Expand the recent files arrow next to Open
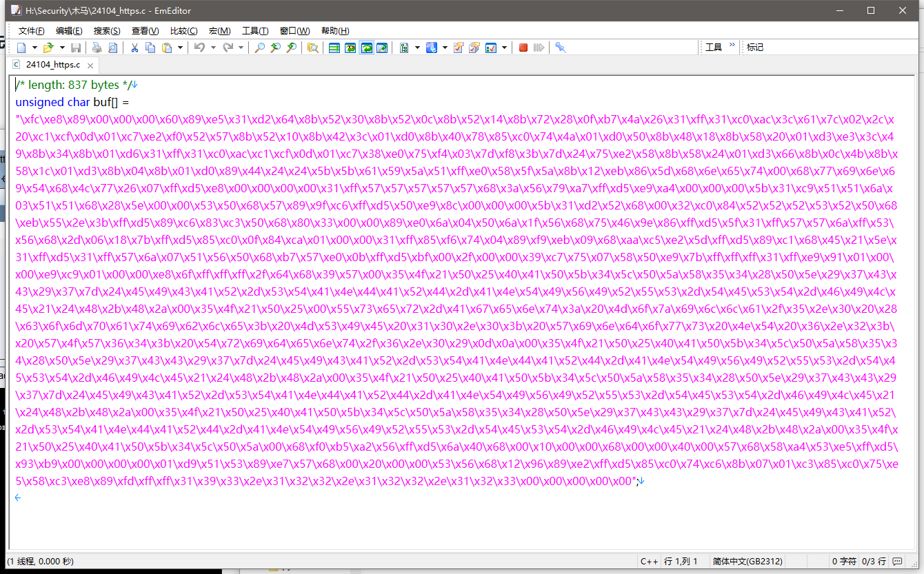 pos(61,48)
